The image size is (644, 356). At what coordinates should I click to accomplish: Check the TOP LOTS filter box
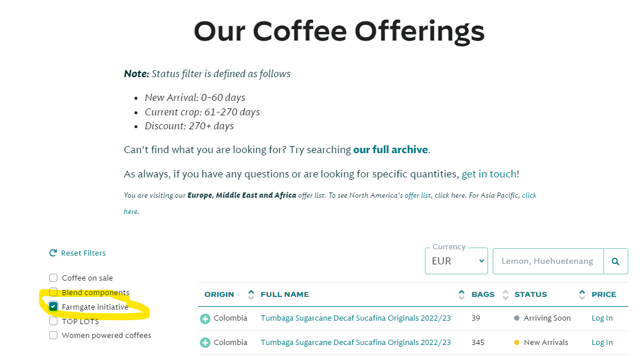pos(53,321)
